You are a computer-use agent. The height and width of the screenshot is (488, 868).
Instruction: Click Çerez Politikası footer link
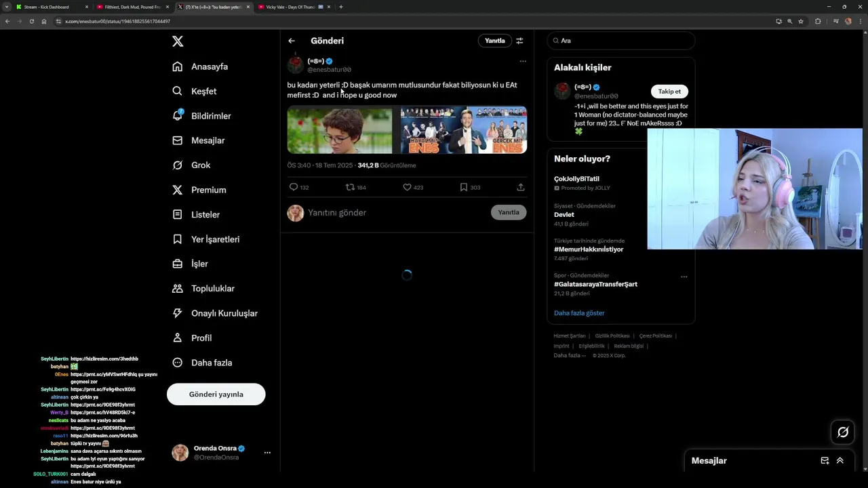coord(656,336)
